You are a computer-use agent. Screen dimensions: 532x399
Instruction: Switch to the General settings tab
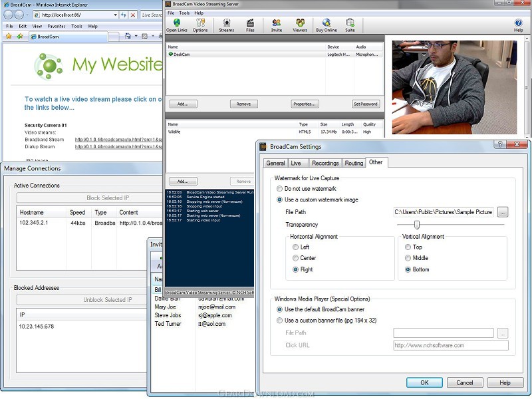275,163
